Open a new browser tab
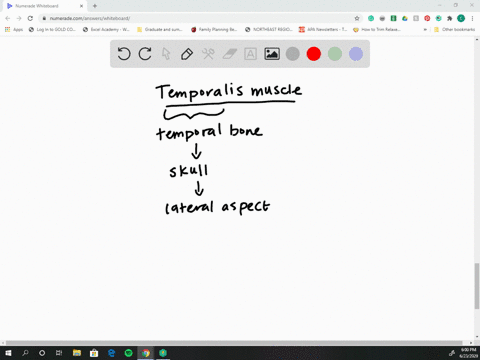The width and height of the screenshot is (480, 360). point(95,6)
